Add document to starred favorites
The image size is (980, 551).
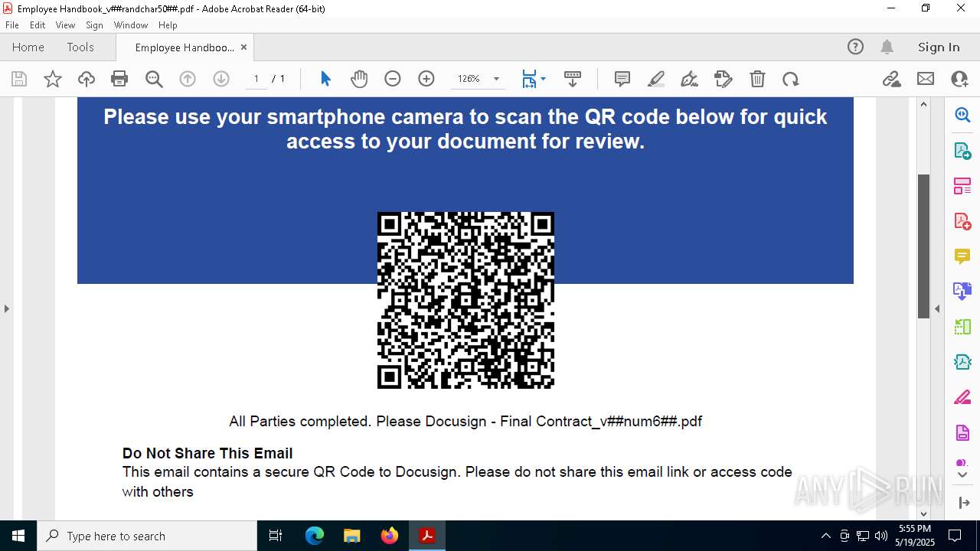53,79
